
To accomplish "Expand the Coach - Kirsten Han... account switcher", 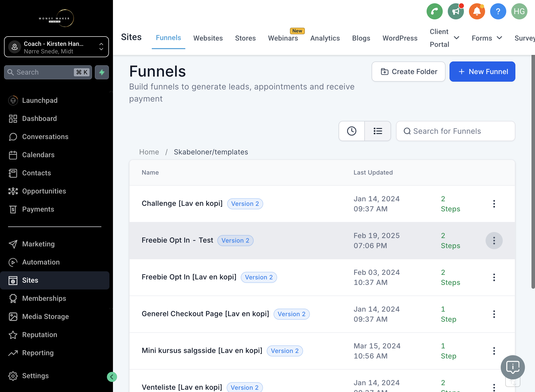I will [56, 47].
